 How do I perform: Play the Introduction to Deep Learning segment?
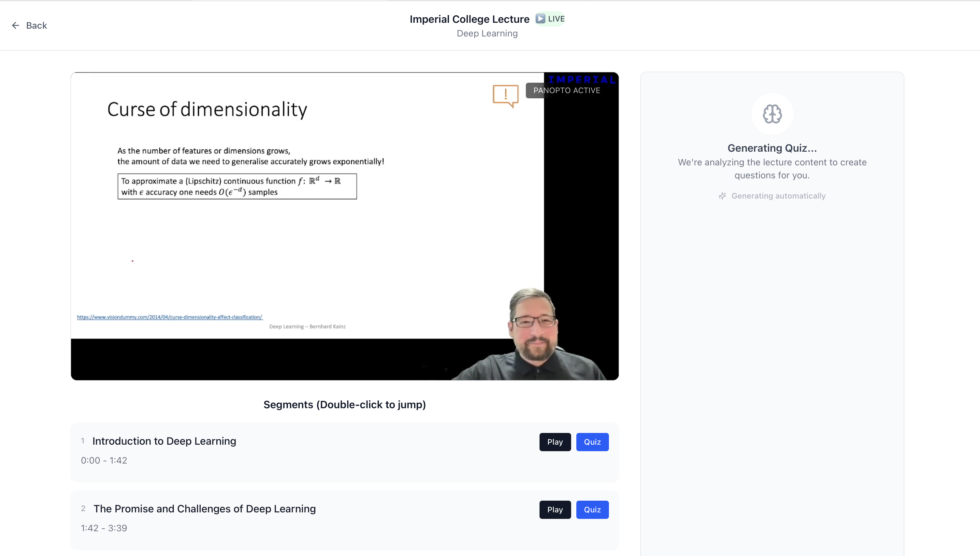[555, 442]
